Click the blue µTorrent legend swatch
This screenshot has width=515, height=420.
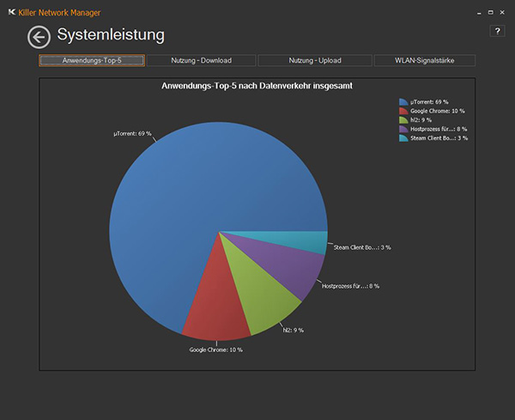click(x=403, y=102)
